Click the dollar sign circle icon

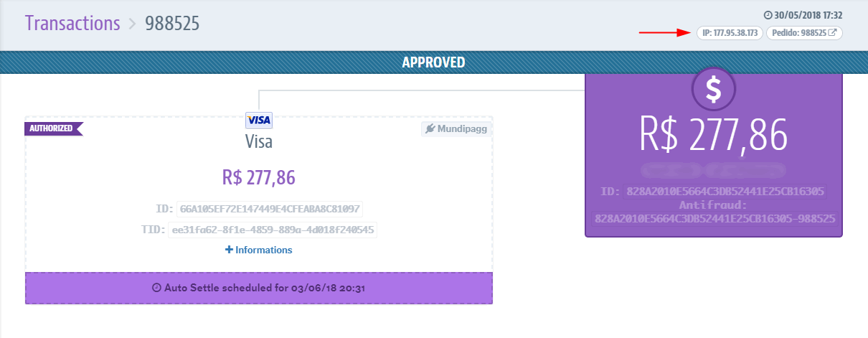714,88
